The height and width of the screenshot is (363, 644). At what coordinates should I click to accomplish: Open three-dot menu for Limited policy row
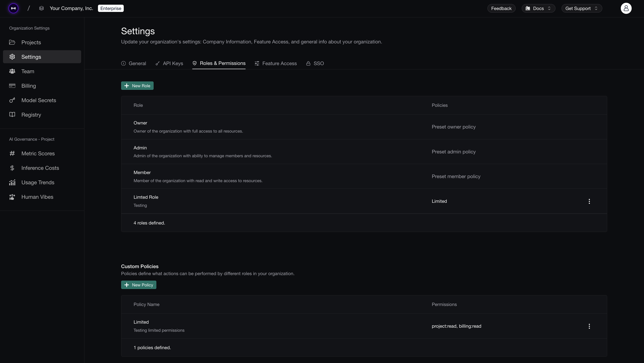pyautogui.click(x=589, y=326)
